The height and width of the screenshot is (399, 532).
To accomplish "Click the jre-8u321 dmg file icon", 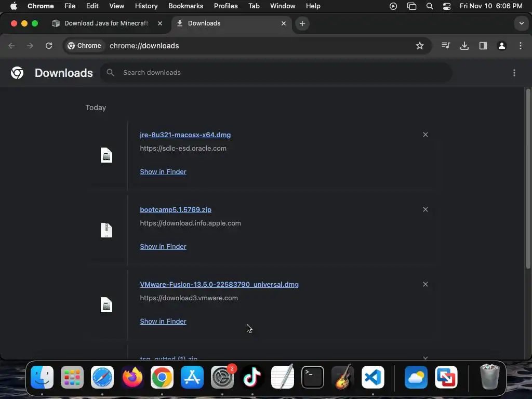I will pyautogui.click(x=107, y=155).
